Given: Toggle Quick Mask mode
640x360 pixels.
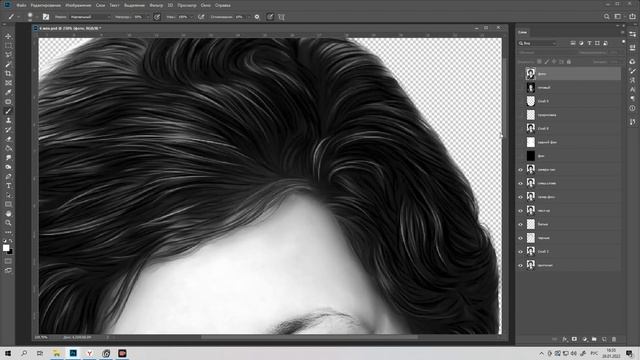Looking at the screenshot, I should (x=8, y=261).
